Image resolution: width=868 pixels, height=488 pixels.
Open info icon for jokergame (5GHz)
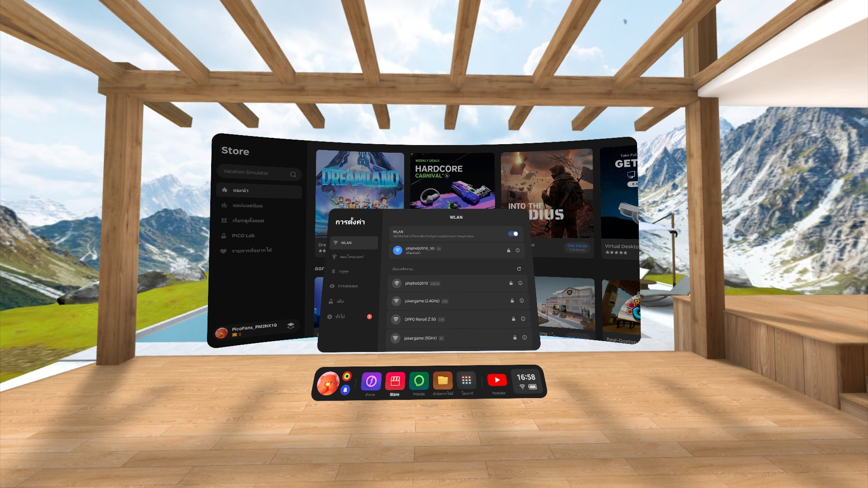524,338
